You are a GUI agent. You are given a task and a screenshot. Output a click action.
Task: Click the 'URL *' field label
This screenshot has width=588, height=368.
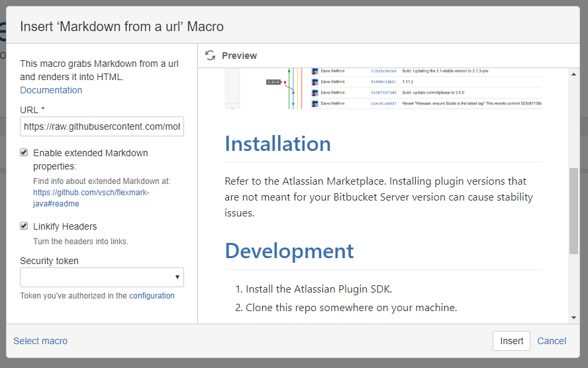[x=32, y=110]
